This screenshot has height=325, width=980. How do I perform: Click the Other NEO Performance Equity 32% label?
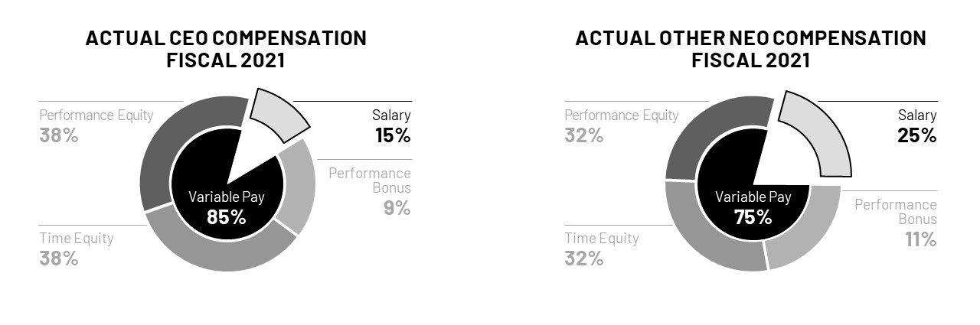point(621,126)
